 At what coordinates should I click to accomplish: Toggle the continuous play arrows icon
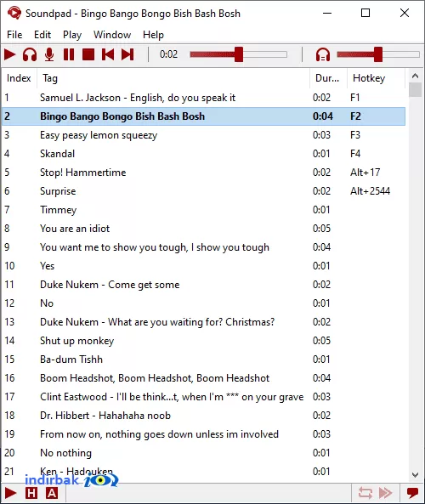[x=385, y=493]
